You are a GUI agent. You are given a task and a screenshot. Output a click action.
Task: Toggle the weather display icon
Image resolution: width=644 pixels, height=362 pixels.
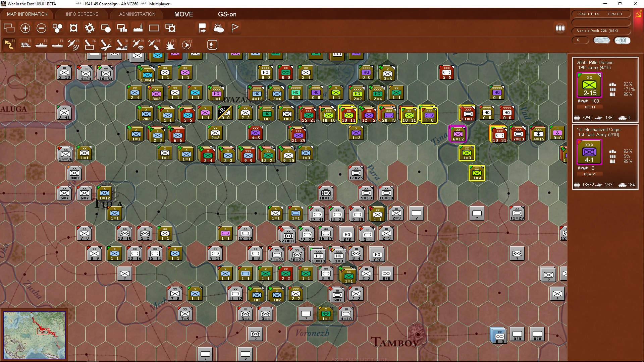tap(219, 28)
